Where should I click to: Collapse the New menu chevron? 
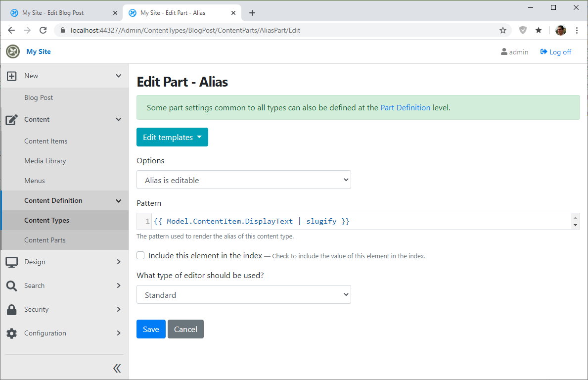click(119, 76)
